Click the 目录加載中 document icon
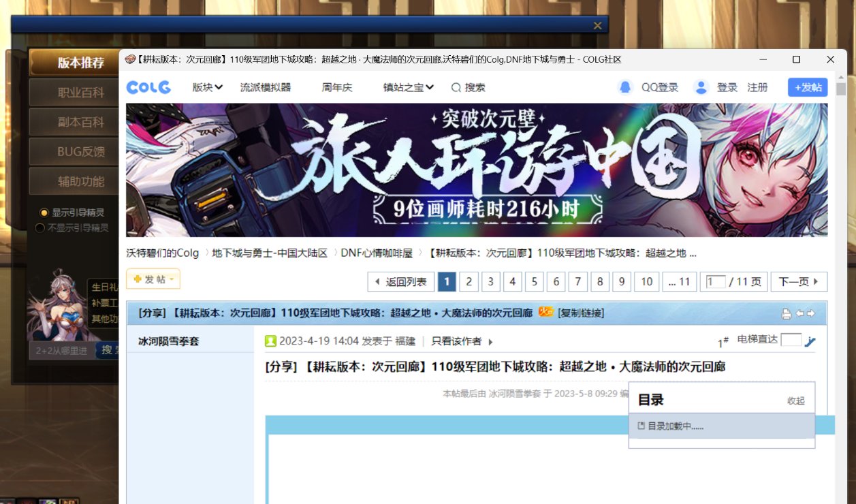 [641, 426]
